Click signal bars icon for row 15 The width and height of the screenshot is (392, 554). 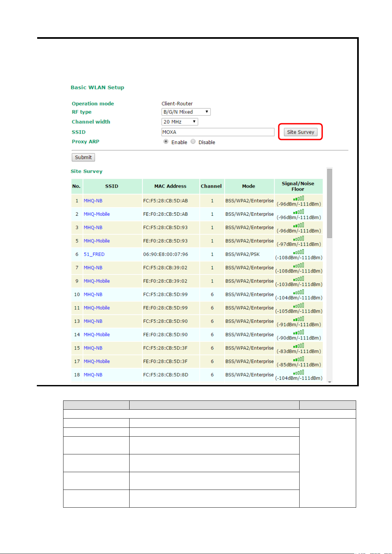299,346
